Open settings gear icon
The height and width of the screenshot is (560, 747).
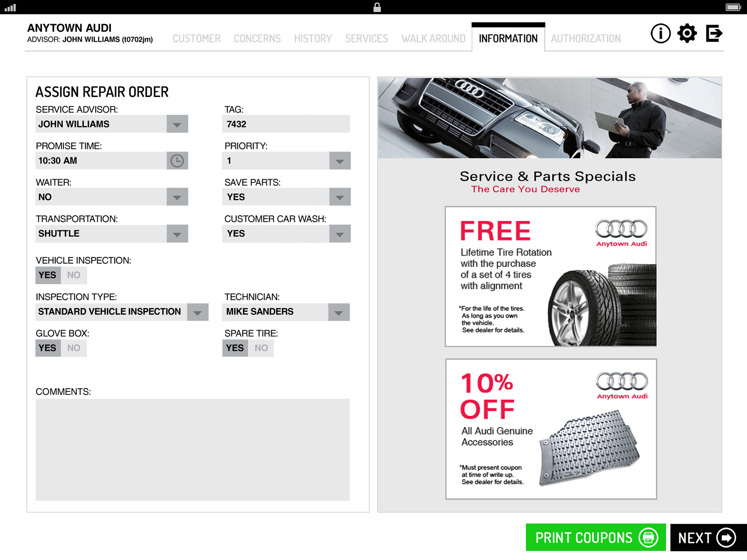pos(687,33)
